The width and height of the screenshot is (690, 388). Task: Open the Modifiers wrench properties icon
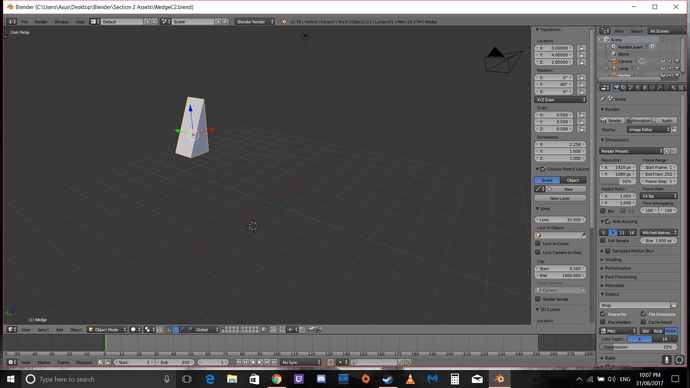[x=660, y=88]
